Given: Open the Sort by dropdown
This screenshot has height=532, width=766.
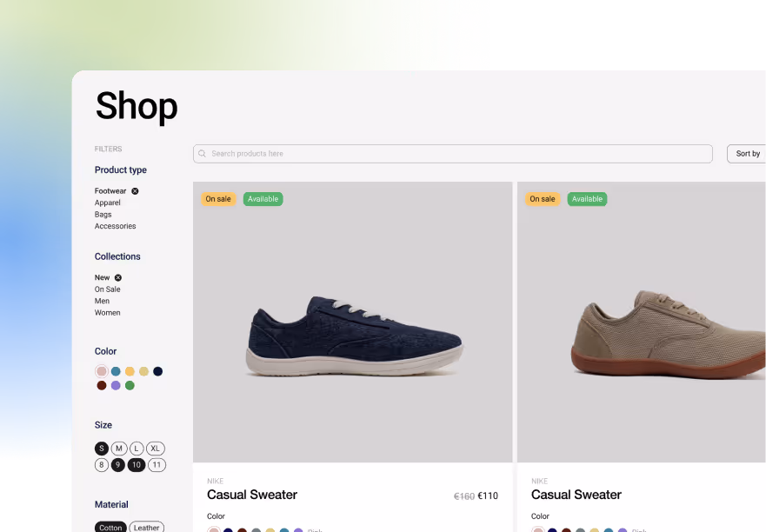Looking at the screenshot, I should click(746, 153).
